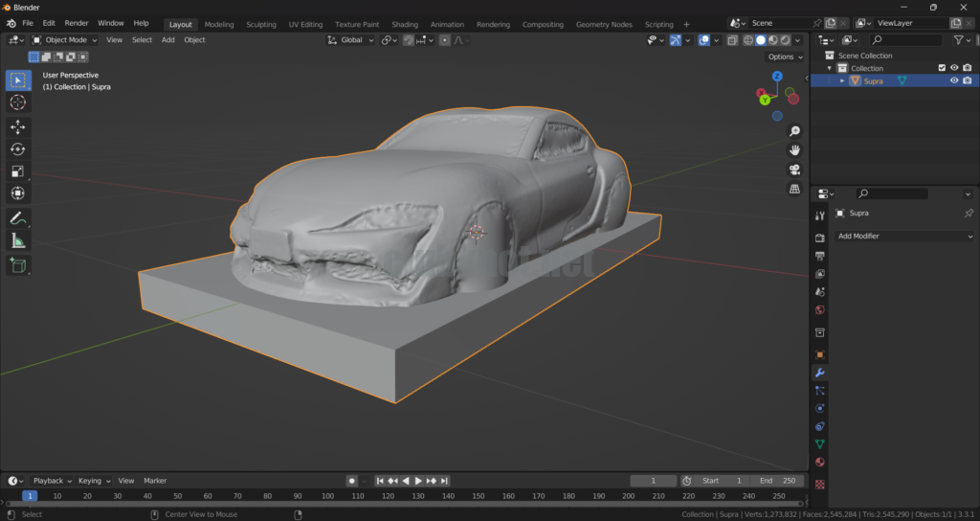Click the Play animation button
The image size is (980, 521).
pos(418,481)
